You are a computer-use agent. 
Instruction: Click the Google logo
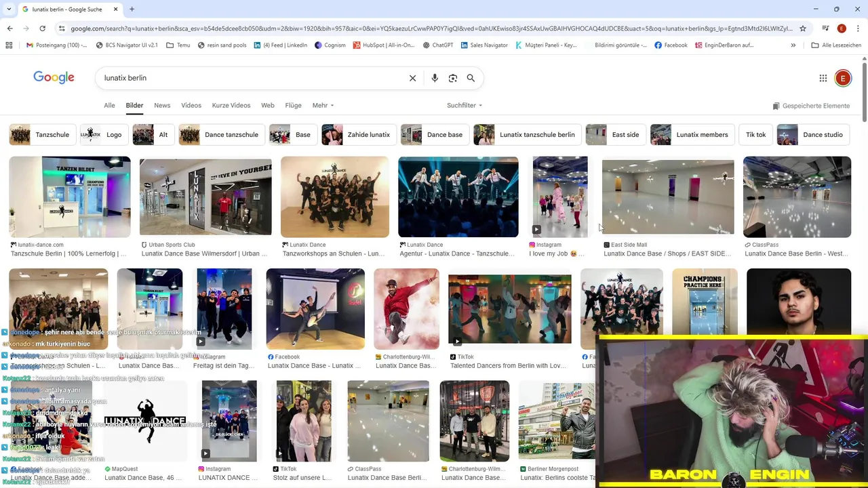click(x=54, y=77)
